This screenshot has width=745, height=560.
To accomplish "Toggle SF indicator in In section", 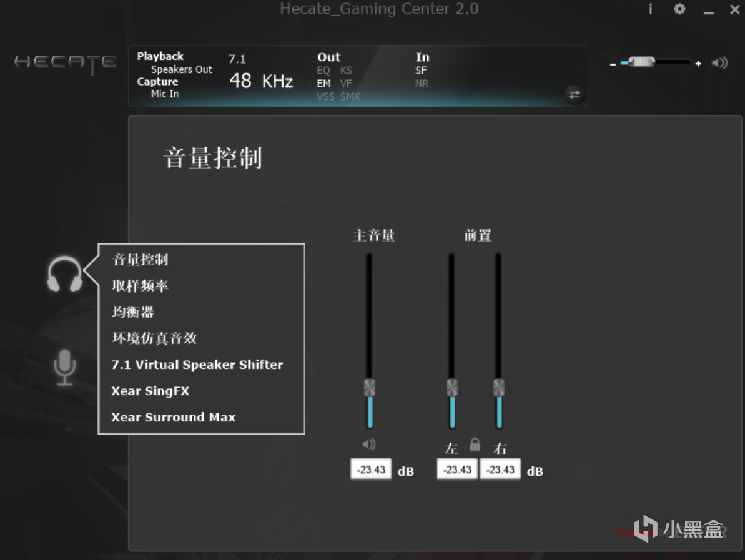I will (421, 71).
